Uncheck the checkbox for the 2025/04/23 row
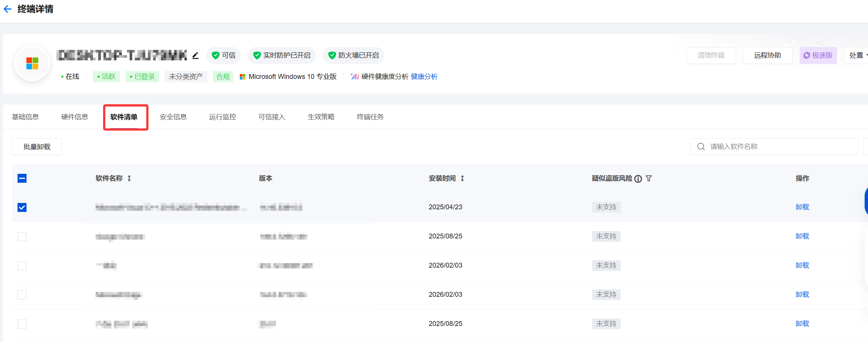The image size is (868, 342). 22,207
